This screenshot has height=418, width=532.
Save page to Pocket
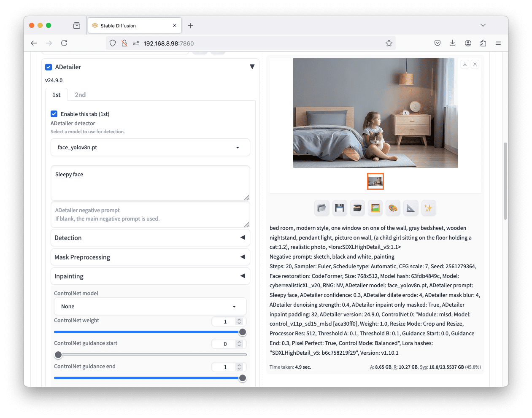coord(437,43)
